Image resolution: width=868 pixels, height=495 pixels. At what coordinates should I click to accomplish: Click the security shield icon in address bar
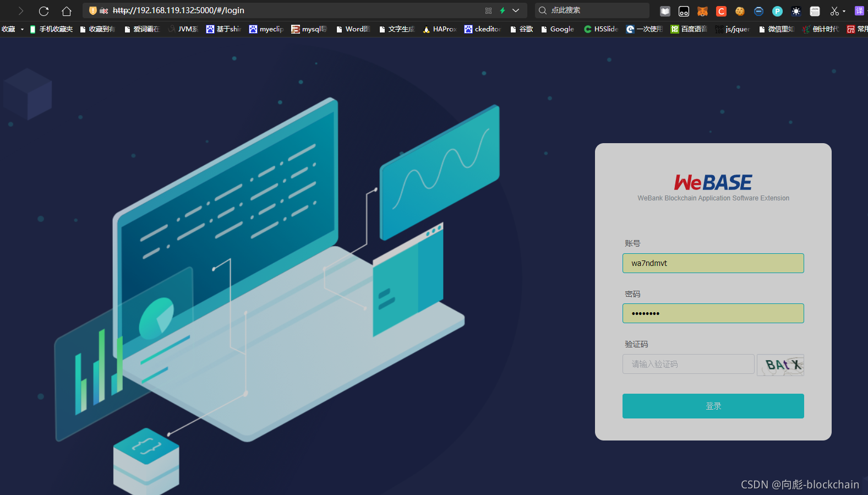[93, 10]
